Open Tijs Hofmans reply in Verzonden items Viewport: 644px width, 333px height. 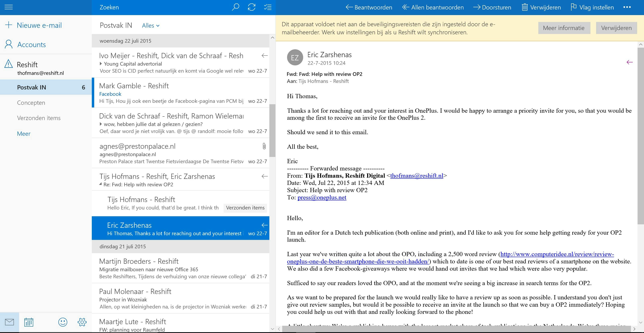coord(181,203)
